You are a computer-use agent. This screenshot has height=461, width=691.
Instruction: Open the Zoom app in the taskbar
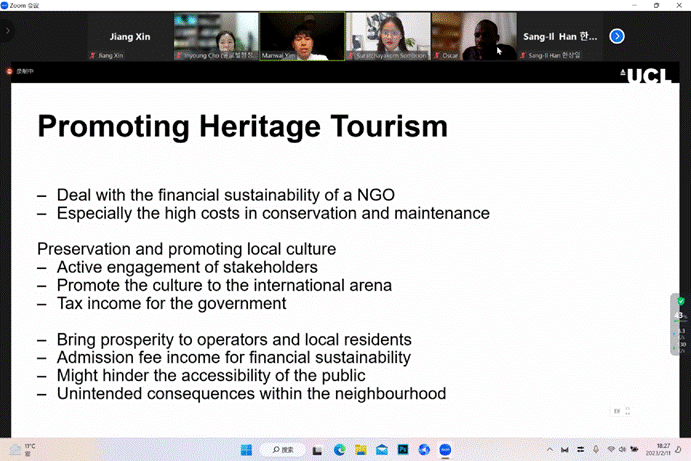pos(446,450)
